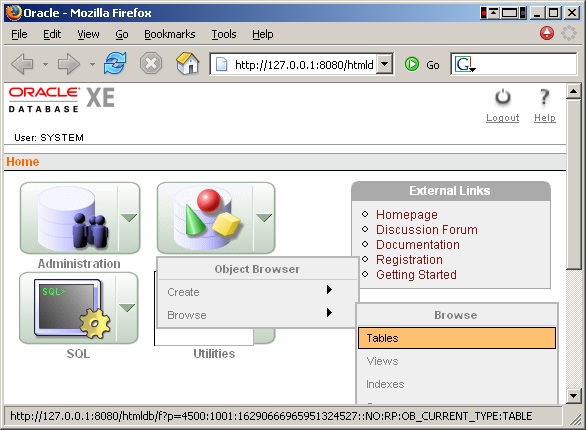
Task: Open the View menu
Action: click(89, 34)
